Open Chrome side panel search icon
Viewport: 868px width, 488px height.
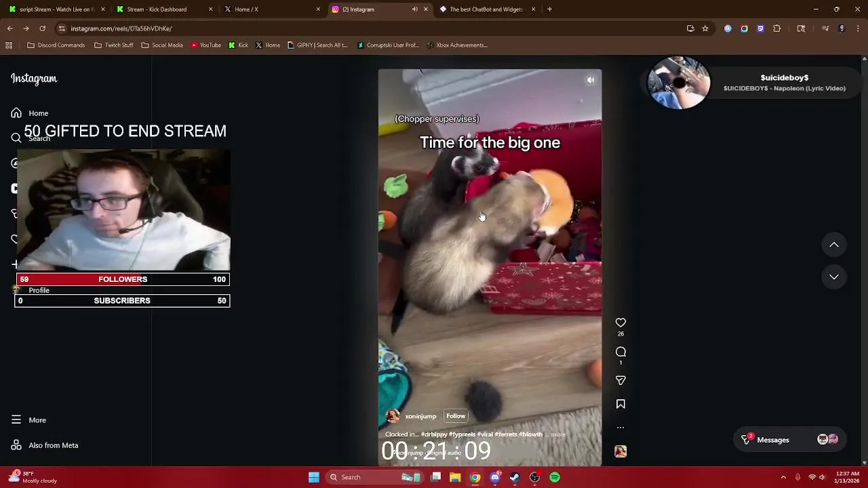coord(801,28)
